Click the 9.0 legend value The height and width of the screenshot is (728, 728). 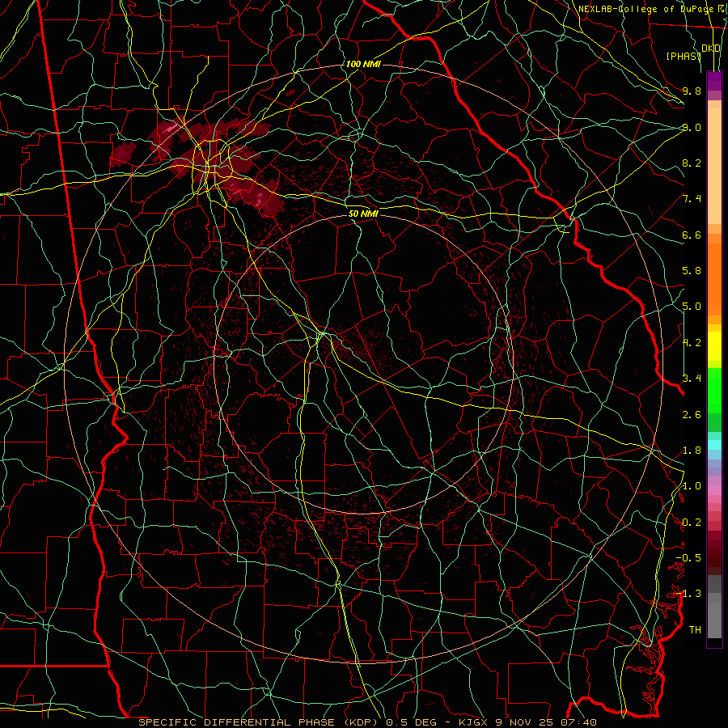click(x=692, y=127)
